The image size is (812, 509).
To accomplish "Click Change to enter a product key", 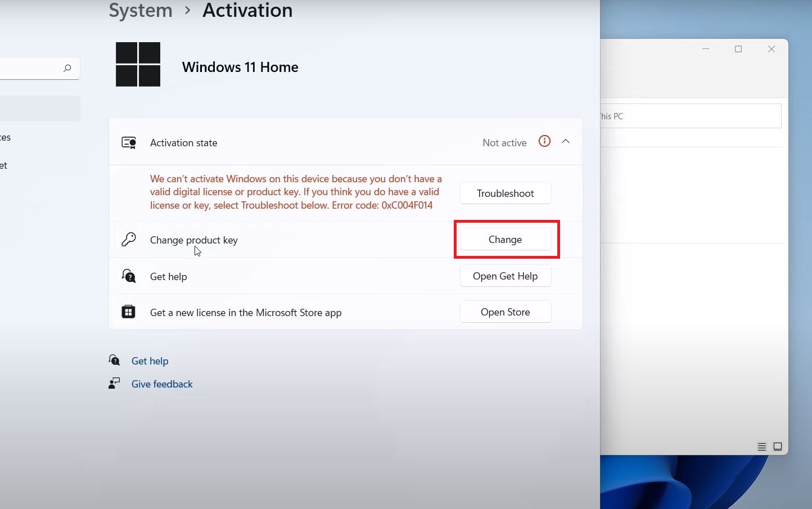I will pos(505,240).
